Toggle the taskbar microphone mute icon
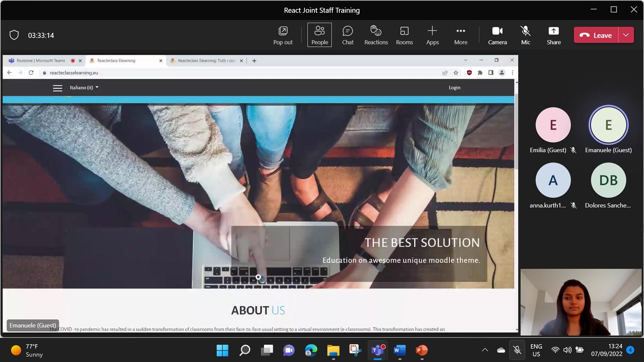The width and height of the screenshot is (644, 362). coord(517,350)
